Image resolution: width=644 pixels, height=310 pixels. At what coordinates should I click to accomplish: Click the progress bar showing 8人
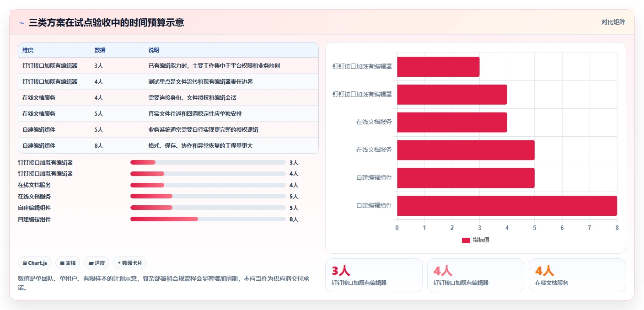pos(208,219)
